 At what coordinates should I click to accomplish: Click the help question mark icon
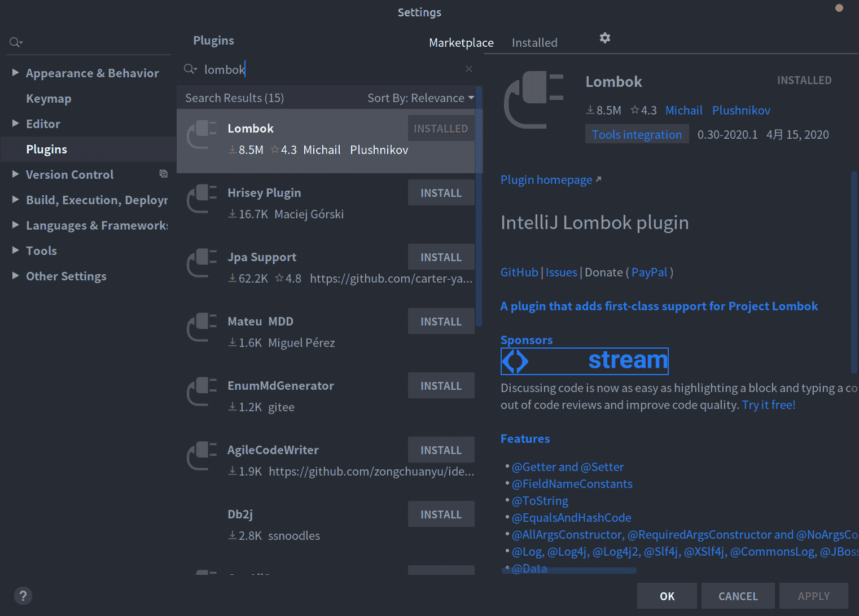point(23,596)
